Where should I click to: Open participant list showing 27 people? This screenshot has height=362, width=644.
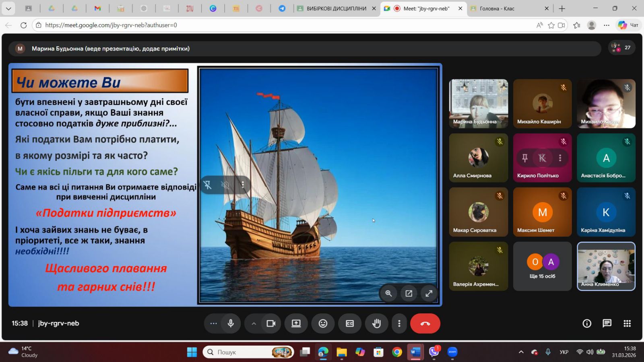[x=622, y=47]
